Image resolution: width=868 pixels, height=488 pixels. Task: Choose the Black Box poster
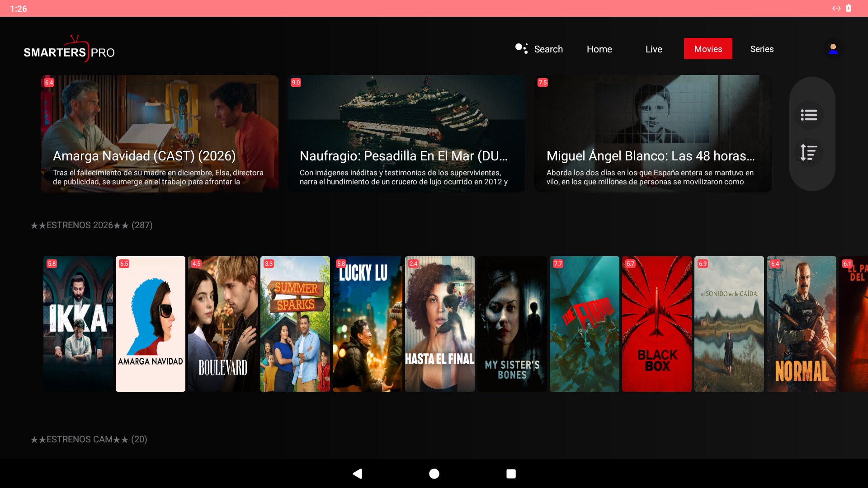click(657, 324)
